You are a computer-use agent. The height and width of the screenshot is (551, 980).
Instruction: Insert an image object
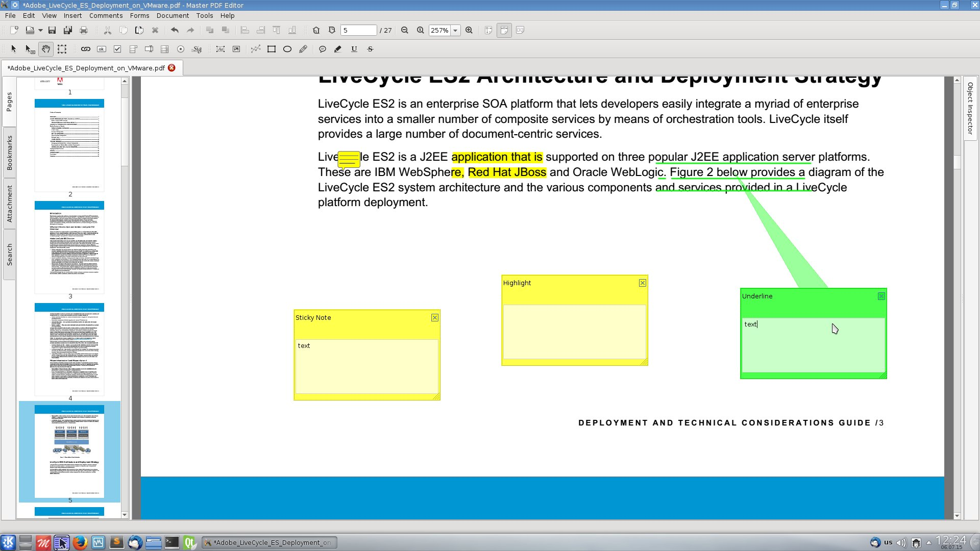coord(236,49)
